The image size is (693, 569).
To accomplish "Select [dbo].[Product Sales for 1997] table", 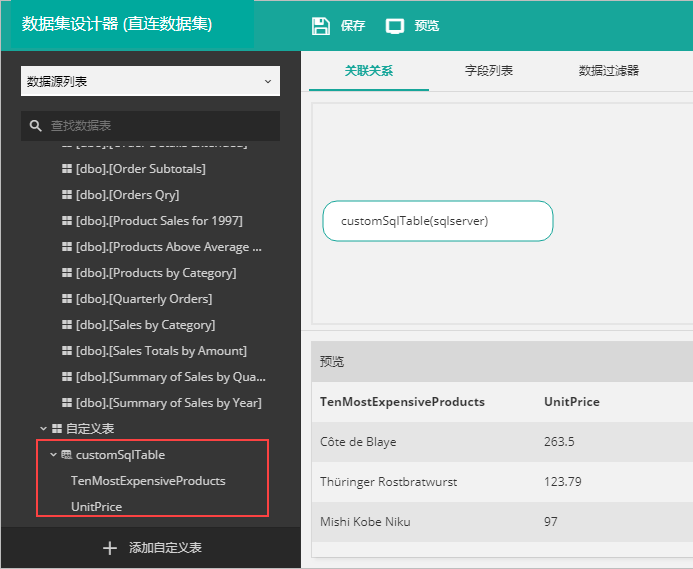I will [x=158, y=221].
